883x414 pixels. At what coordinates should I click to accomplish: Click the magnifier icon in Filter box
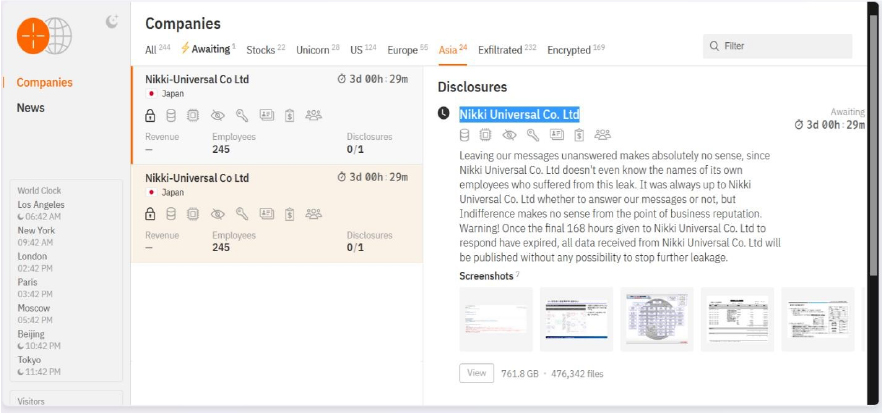(x=714, y=46)
